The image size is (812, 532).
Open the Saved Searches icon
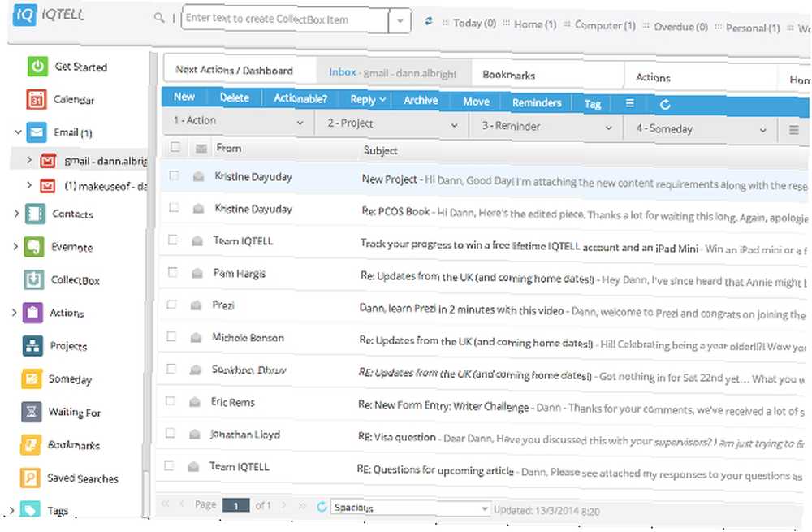pyautogui.click(x=29, y=478)
